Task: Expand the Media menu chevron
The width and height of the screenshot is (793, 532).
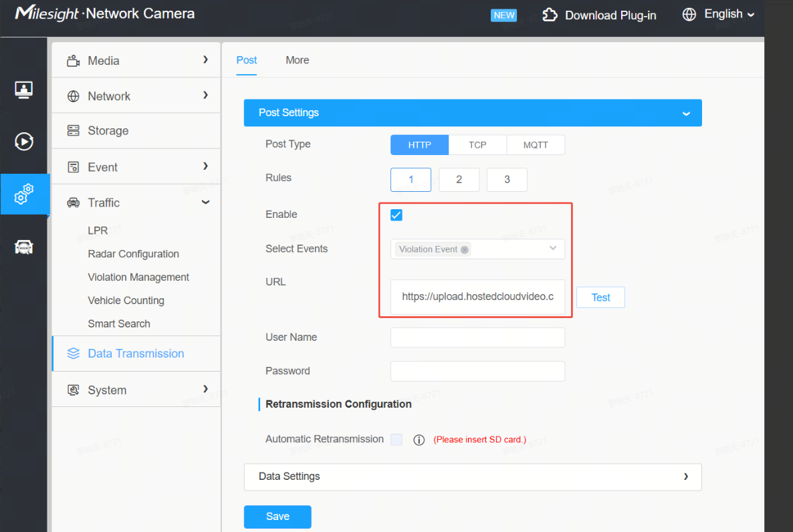Action: [205, 59]
